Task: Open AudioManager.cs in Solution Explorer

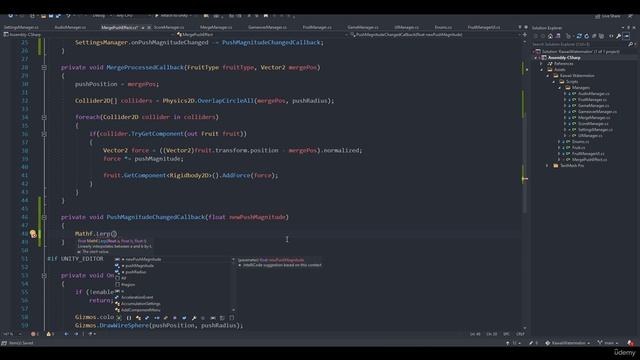Action: (593, 94)
